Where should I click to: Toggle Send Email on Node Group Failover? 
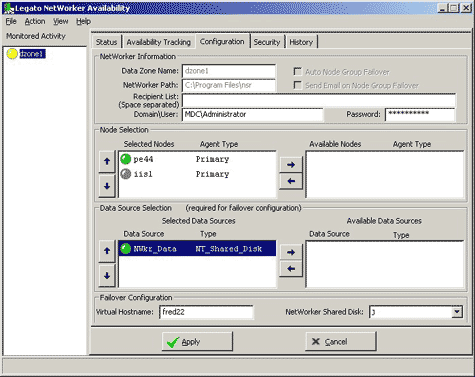297,85
